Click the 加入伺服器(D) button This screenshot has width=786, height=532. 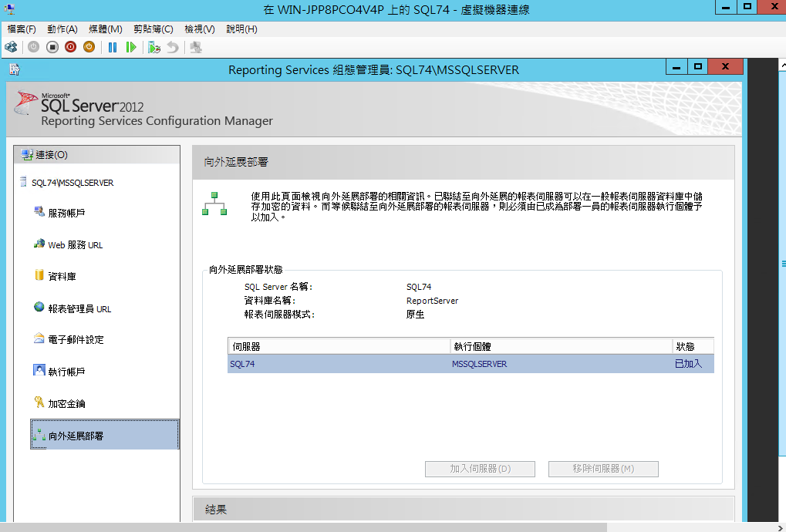coord(481,469)
